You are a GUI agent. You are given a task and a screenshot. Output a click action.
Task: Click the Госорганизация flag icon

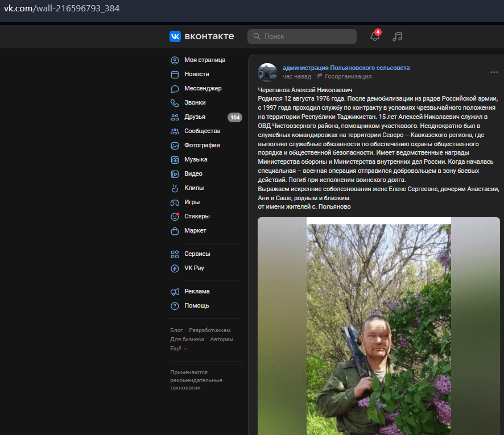pos(320,76)
